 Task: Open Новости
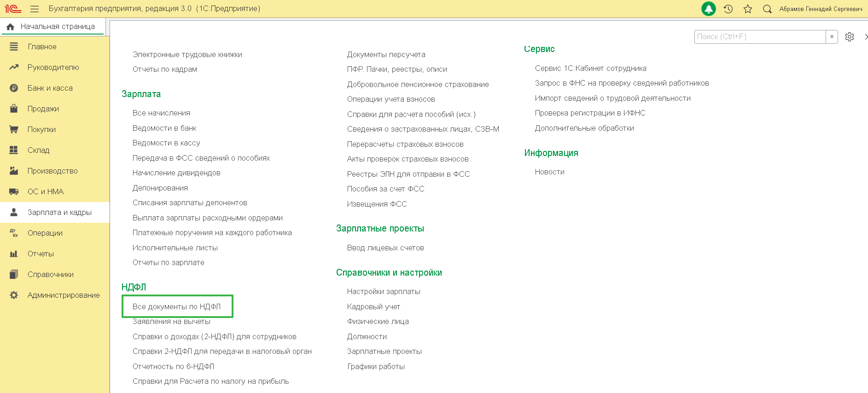[x=550, y=172]
